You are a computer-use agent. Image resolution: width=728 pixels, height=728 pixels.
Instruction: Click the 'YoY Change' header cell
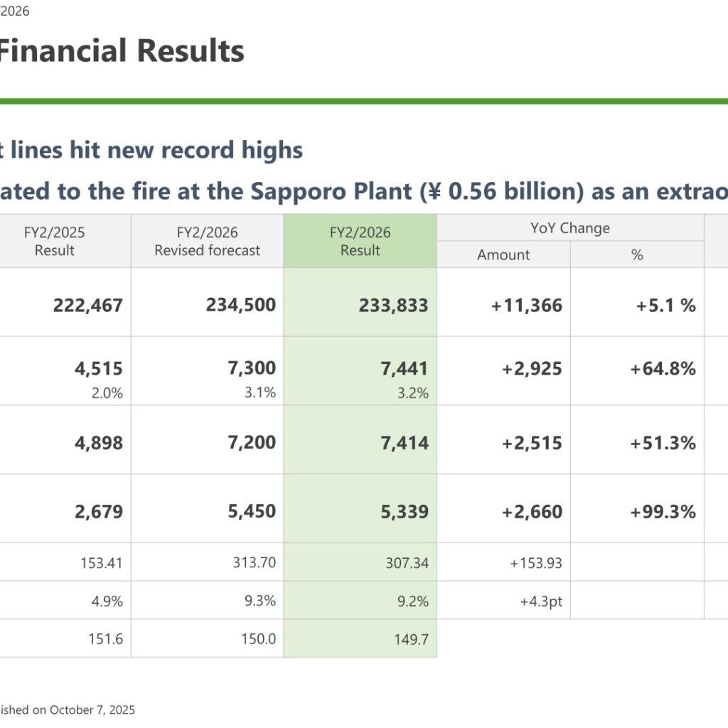[570, 228]
